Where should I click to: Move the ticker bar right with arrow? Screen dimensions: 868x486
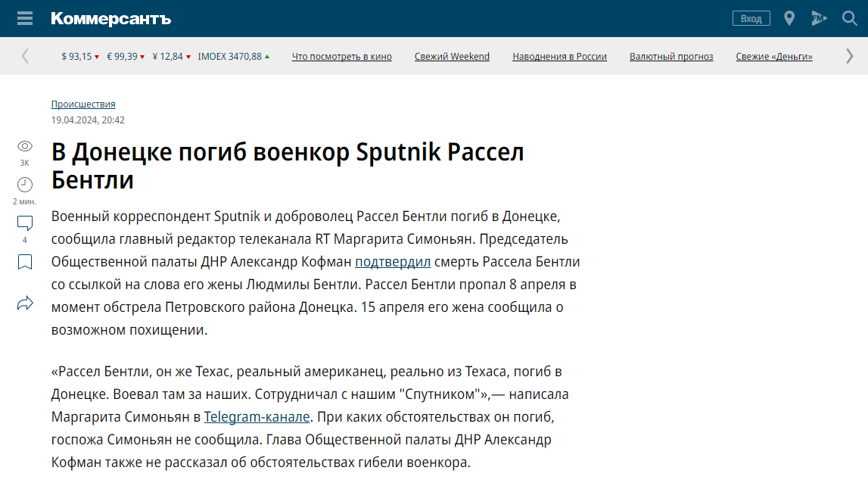849,56
